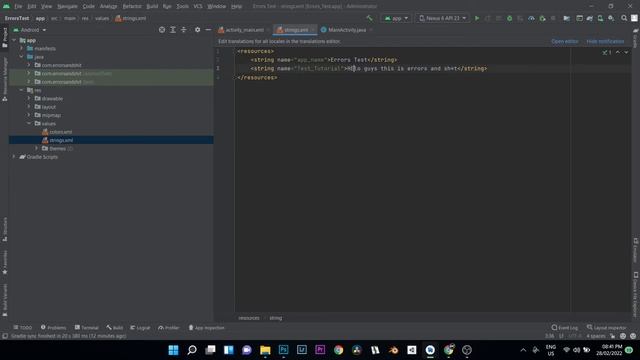Viewport: 640px width, 360px height.
Task: Click Expand All in Project panel
Action: [173, 30]
